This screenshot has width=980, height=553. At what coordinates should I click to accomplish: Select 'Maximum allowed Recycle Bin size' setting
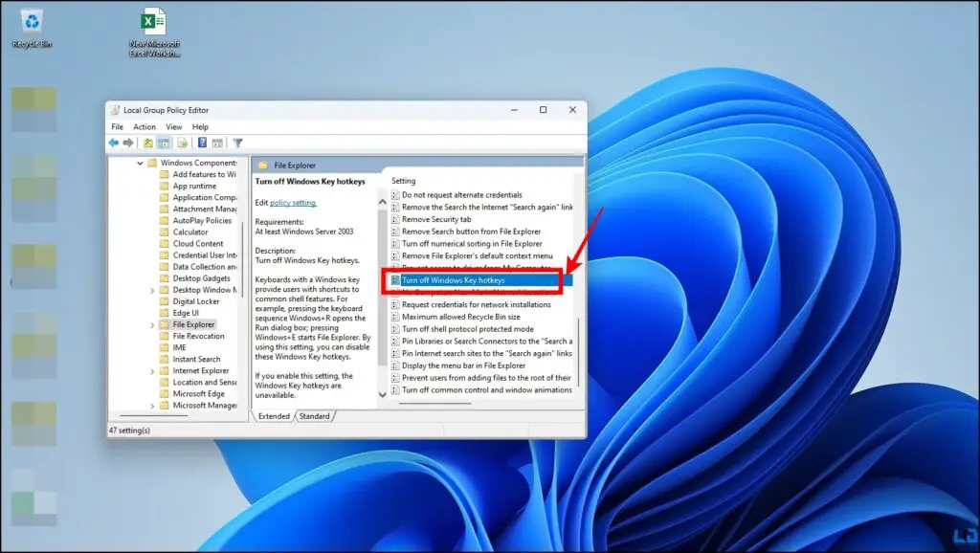[x=456, y=317]
